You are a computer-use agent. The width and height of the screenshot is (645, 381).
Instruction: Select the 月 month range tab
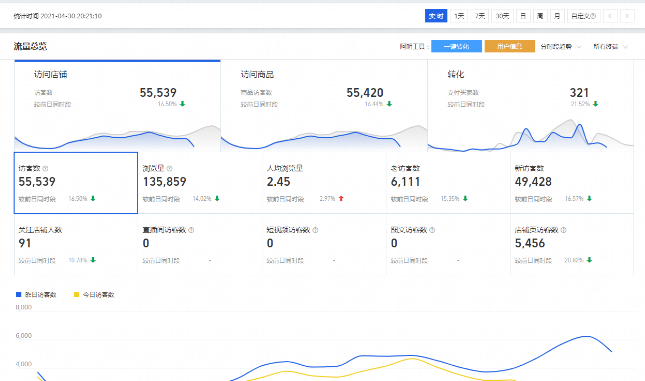(557, 16)
